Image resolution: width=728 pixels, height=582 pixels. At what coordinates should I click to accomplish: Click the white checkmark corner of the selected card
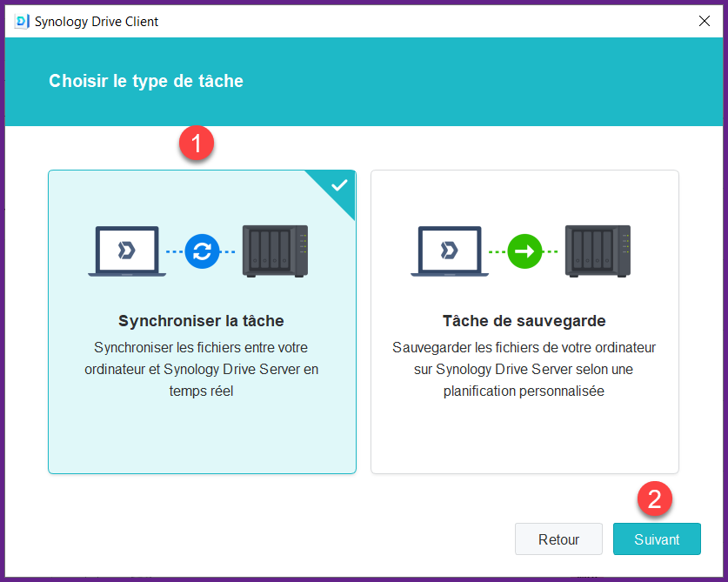click(x=338, y=185)
